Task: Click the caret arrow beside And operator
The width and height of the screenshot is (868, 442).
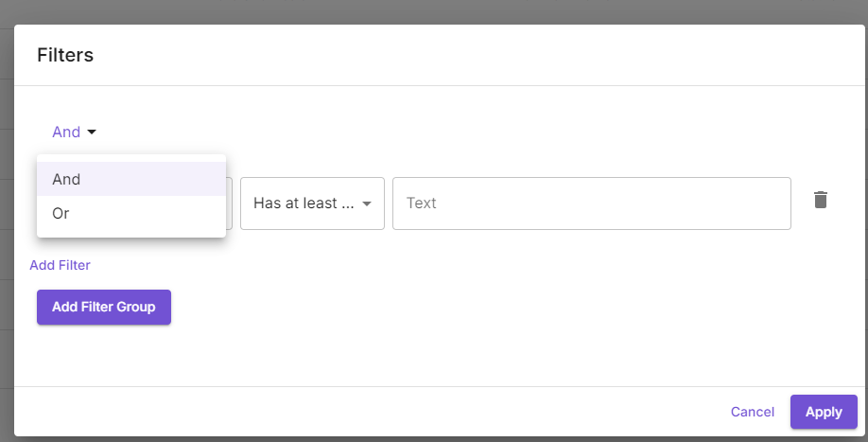Action: pyautogui.click(x=92, y=133)
